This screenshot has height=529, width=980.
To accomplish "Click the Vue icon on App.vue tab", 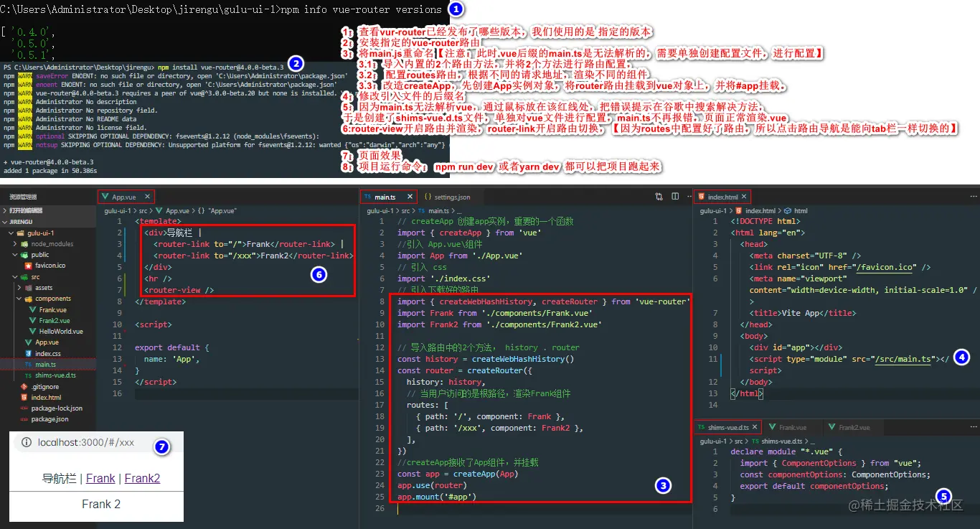I will [105, 197].
